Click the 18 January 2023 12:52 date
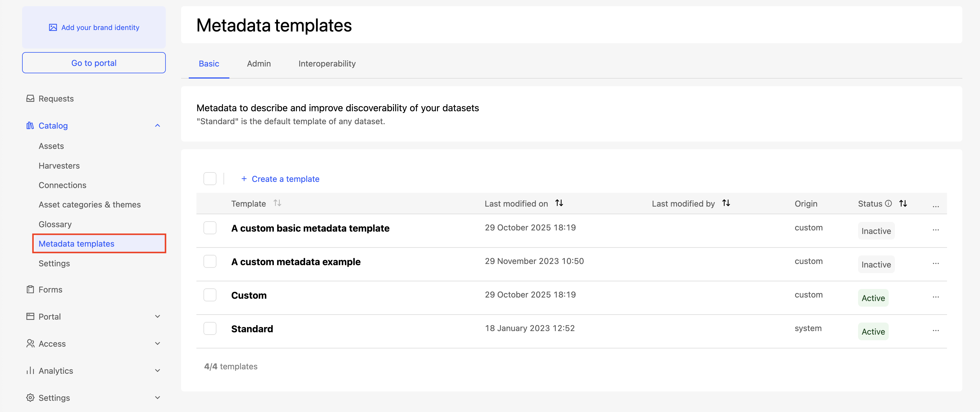The width and height of the screenshot is (980, 412). [x=529, y=328]
